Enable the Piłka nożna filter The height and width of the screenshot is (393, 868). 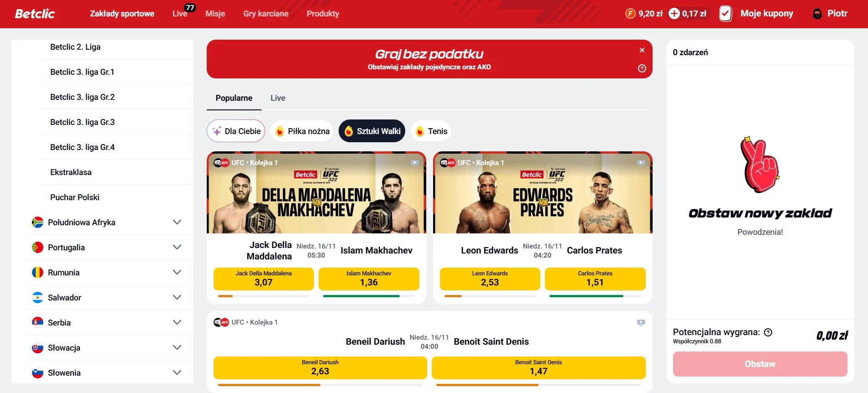302,131
